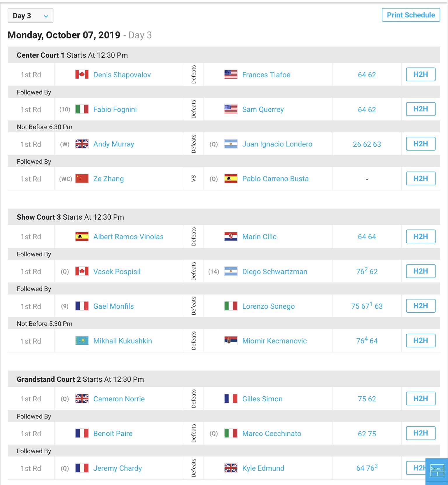Click Kazakhstan flag beside Mikhail Kukushkin
This screenshot has height=485, width=448.
click(x=82, y=341)
